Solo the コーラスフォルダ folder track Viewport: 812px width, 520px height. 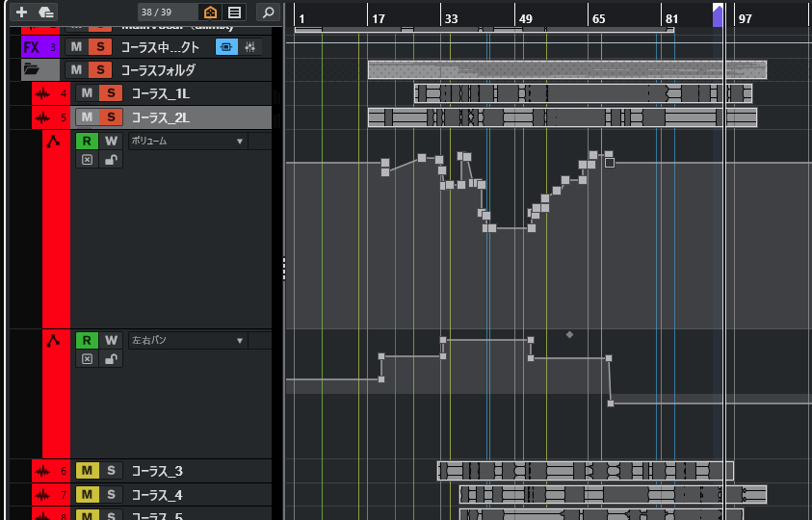click(100, 69)
